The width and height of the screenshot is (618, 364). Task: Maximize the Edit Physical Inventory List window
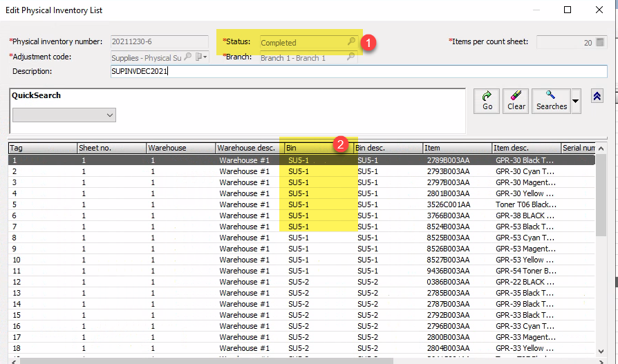568,10
